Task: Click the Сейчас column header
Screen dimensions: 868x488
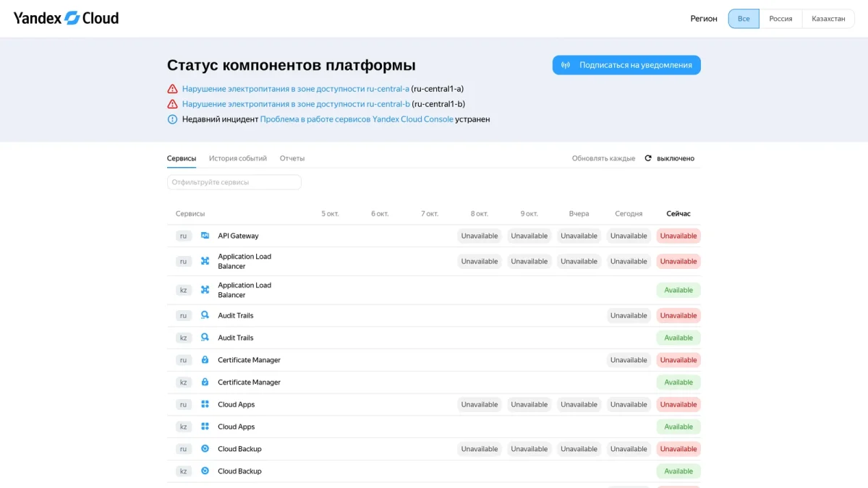Action: 678,213
